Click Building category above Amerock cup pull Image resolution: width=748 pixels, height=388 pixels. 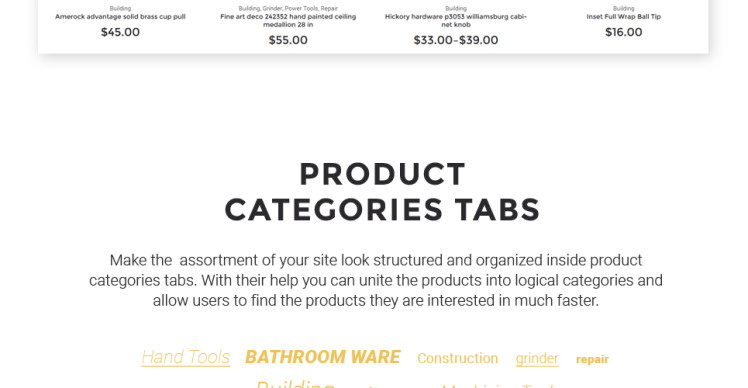click(120, 9)
